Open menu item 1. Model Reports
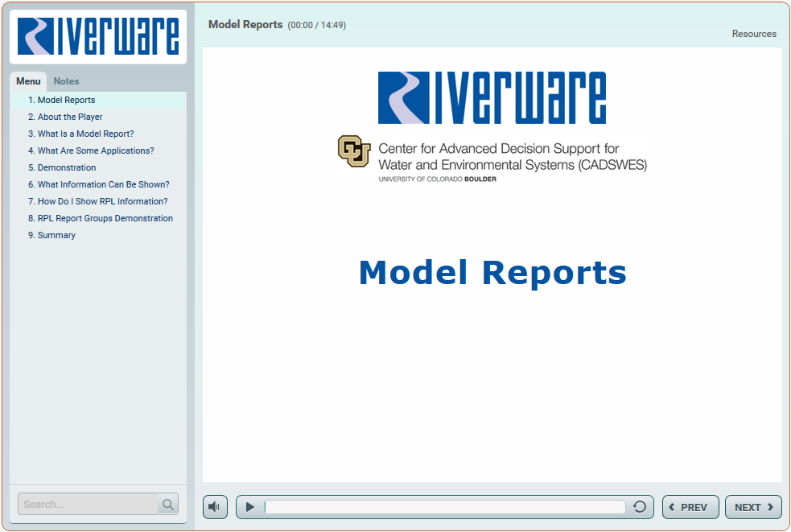This screenshot has width=791, height=532. pyautogui.click(x=98, y=100)
